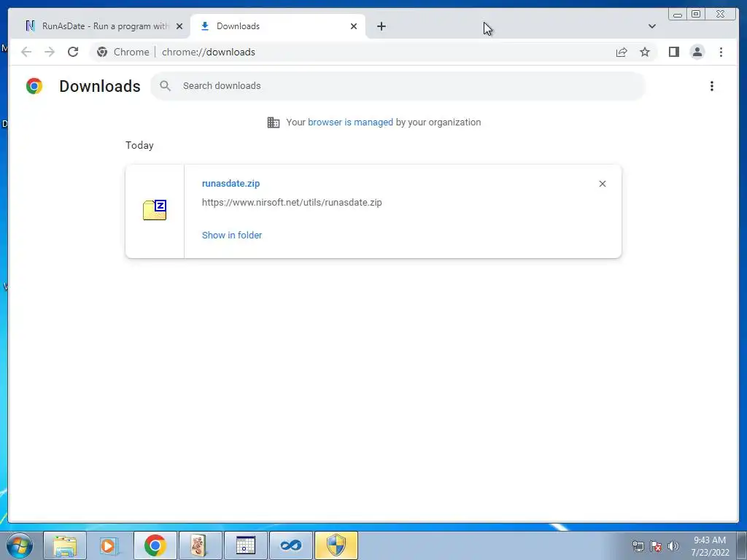Open the Action Center flag icon

tap(656, 546)
